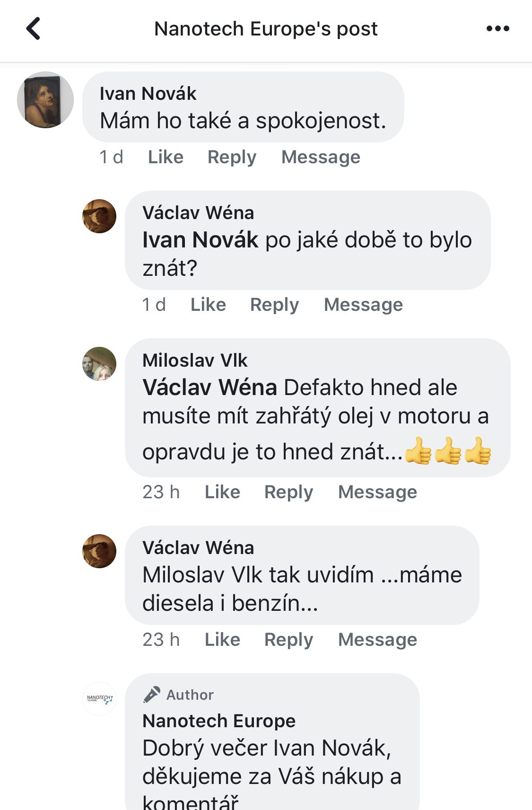
Task: Like Miloslav Vlk's comment
Action: 222,492
